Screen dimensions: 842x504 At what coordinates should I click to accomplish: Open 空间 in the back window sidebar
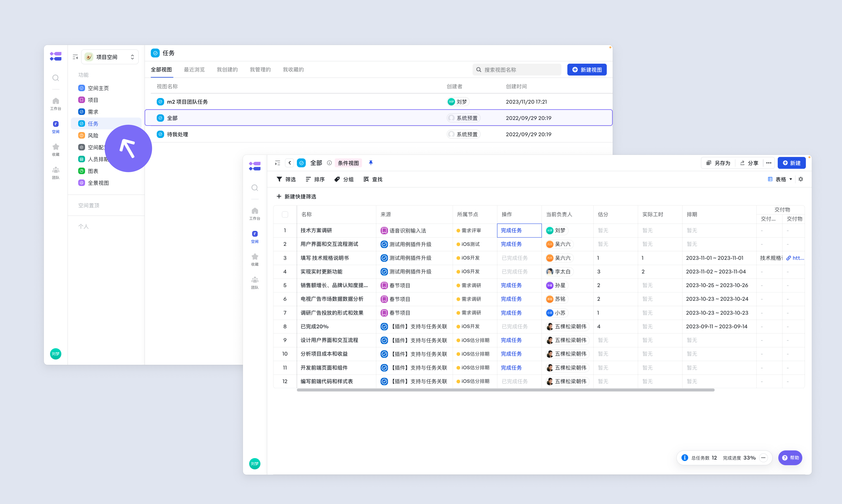click(x=56, y=127)
